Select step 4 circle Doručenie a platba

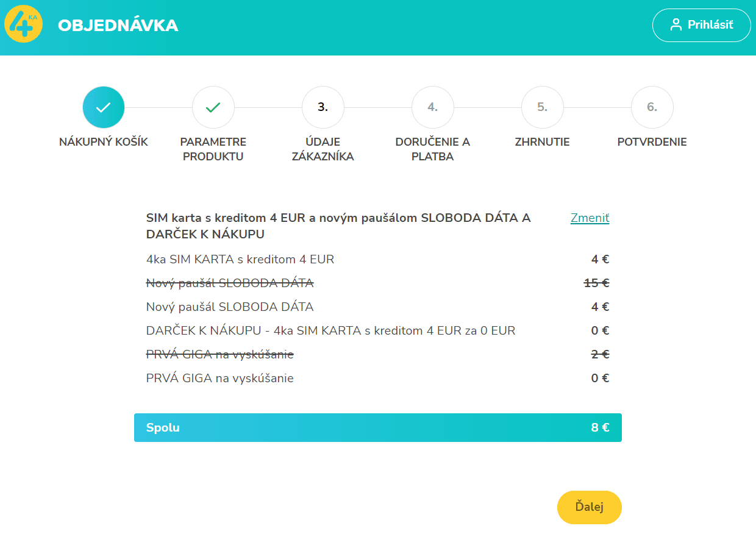(x=433, y=107)
